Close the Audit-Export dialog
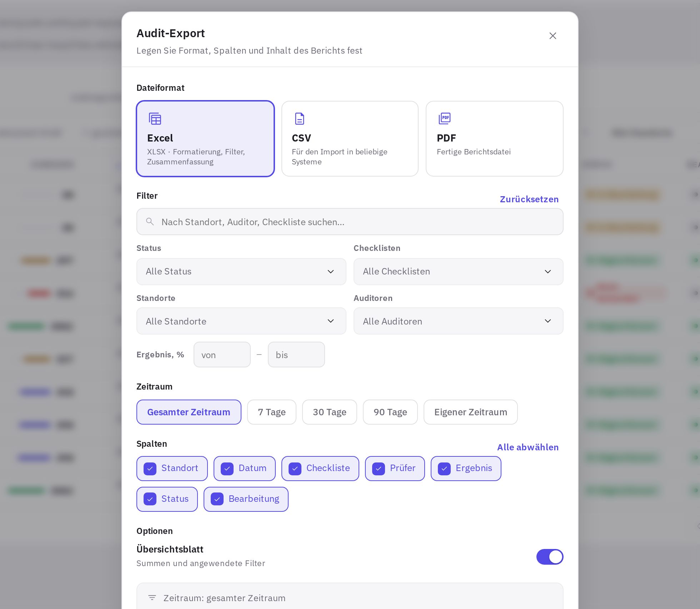This screenshot has width=700, height=609. pyautogui.click(x=552, y=36)
